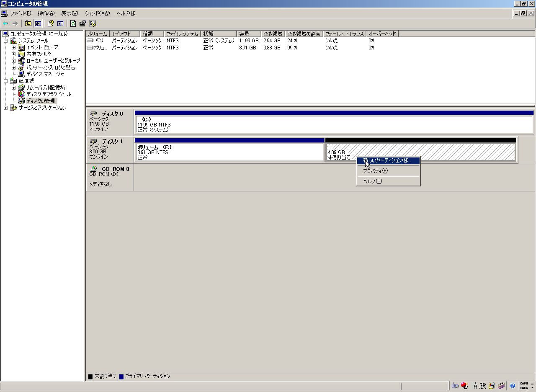Choose ヘルプ(H) from context menu
Screen dimensions: 536x392
[388, 181]
